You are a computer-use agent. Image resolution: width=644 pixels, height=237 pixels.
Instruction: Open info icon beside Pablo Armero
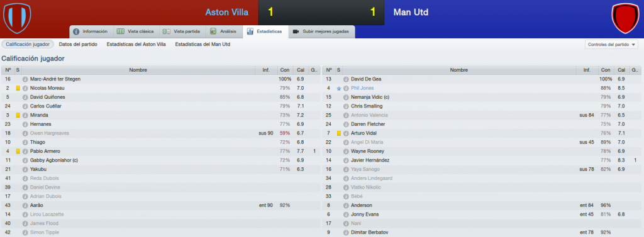click(x=25, y=151)
